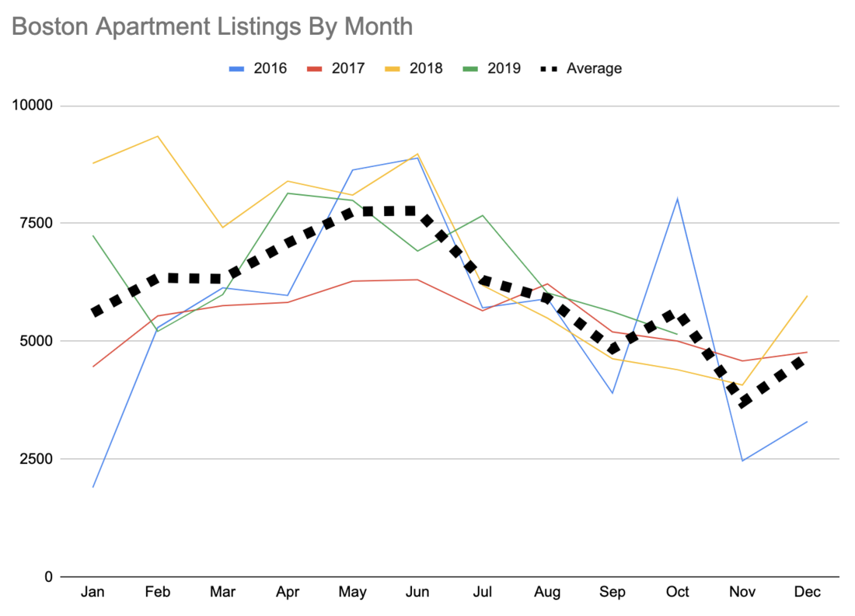Click the 2016 blue line's January starting point
Image resolution: width=855 pixels, height=616 pixels.
[x=93, y=487]
